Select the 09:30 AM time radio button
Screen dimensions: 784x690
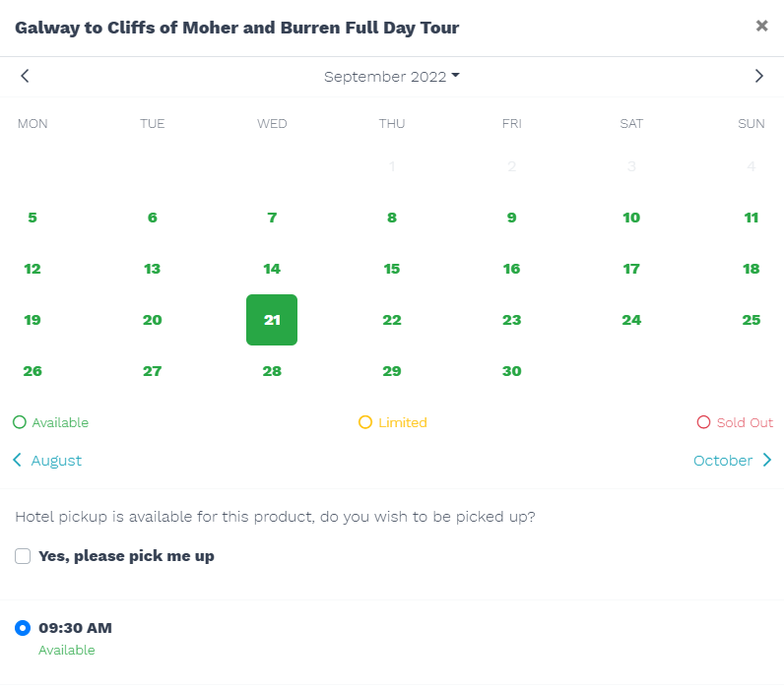coord(23,628)
